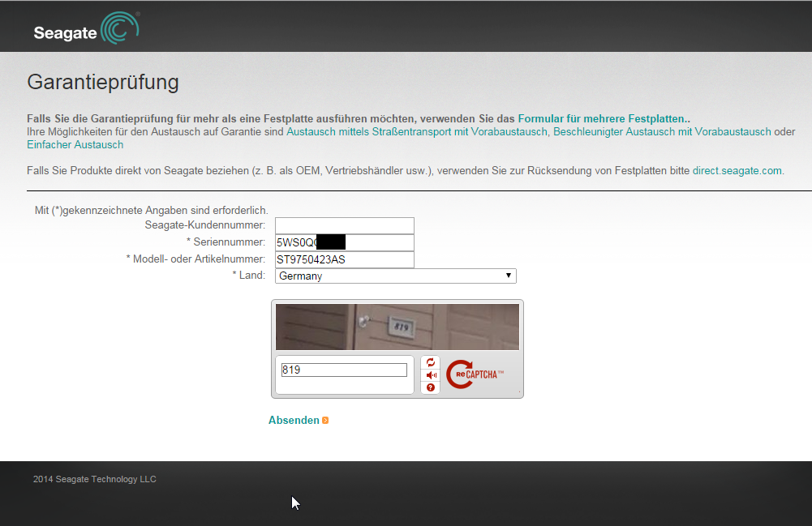Image resolution: width=812 pixels, height=526 pixels.
Task: Click the Garantieprüfung page heading
Action: pyautogui.click(x=103, y=82)
